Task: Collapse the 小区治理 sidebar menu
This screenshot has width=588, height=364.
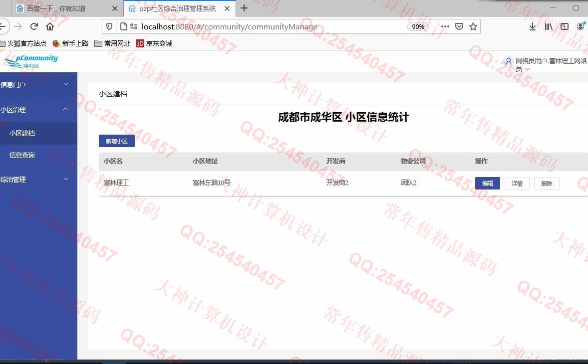Action: click(x=38, y=110)
